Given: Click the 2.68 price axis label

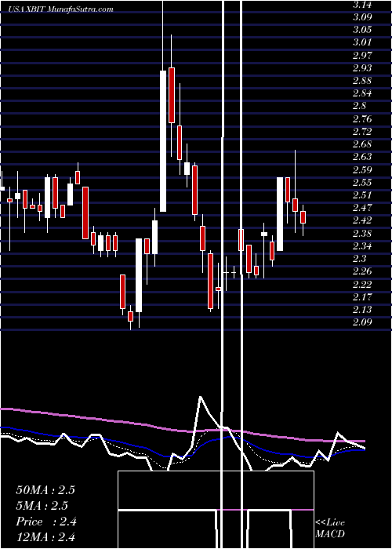Looking at the screenshot, I should (x=362, y=144).
